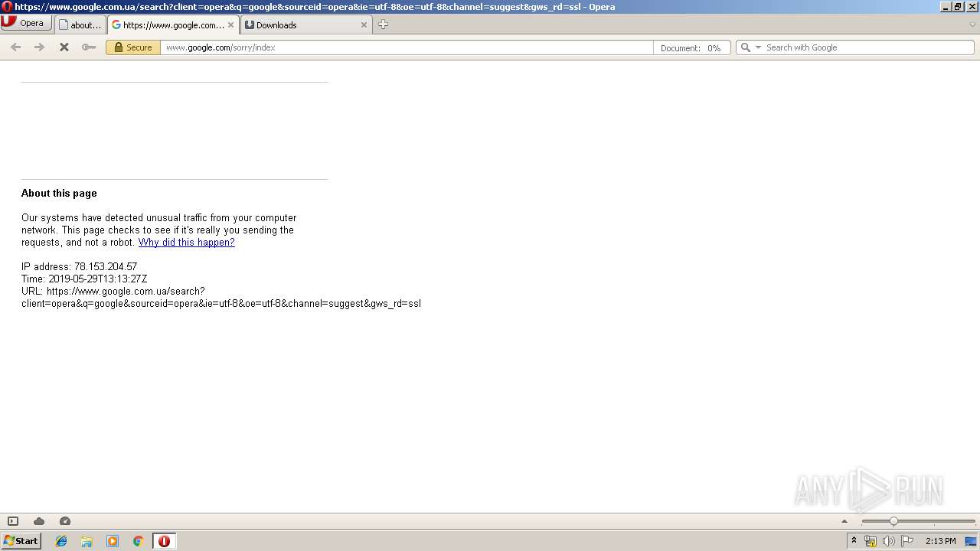Open the volume speaker tray icon
The image size is (980, 551).
(889, 541)
